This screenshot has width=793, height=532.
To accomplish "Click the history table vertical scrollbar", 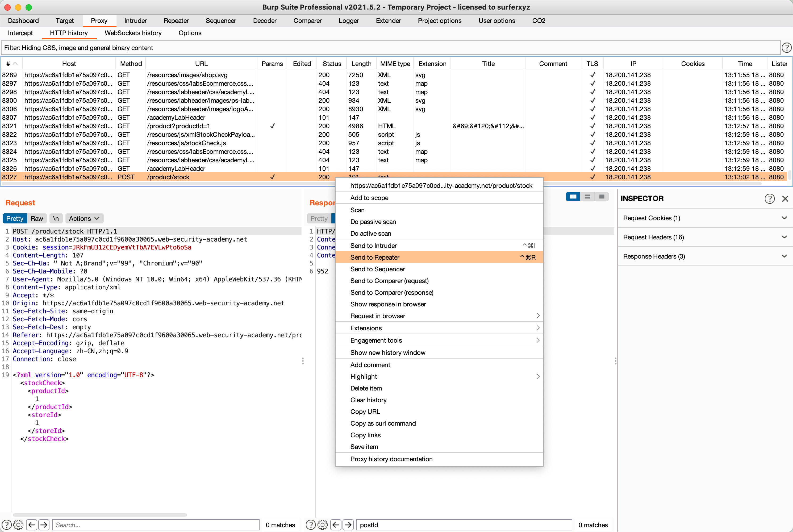I will point(790,174).
